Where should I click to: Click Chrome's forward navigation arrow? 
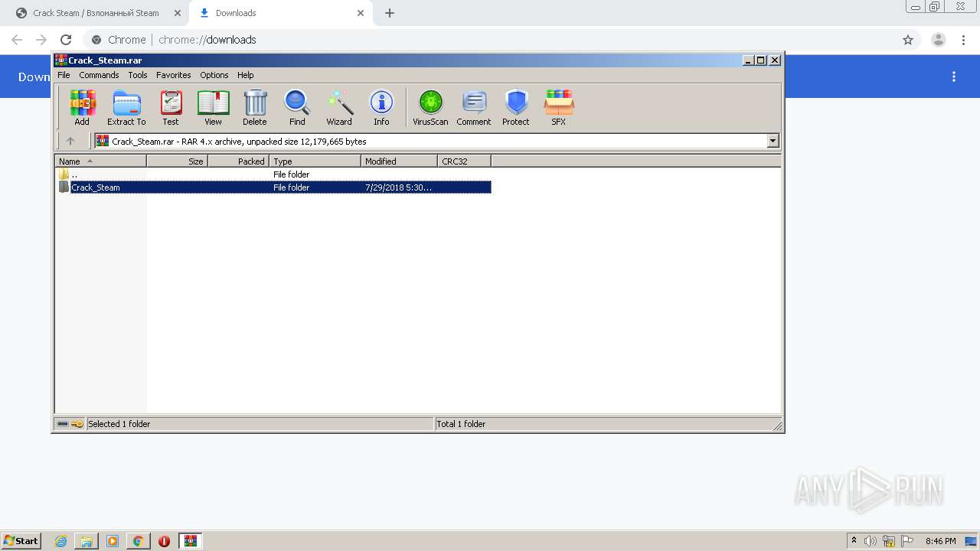click(41, 40)
